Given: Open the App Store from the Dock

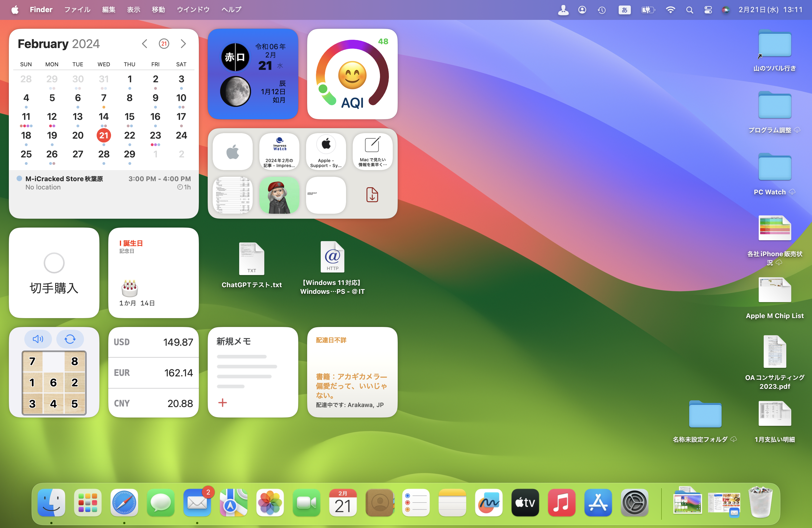Looking at the screenshot, I should pos(598,502).
